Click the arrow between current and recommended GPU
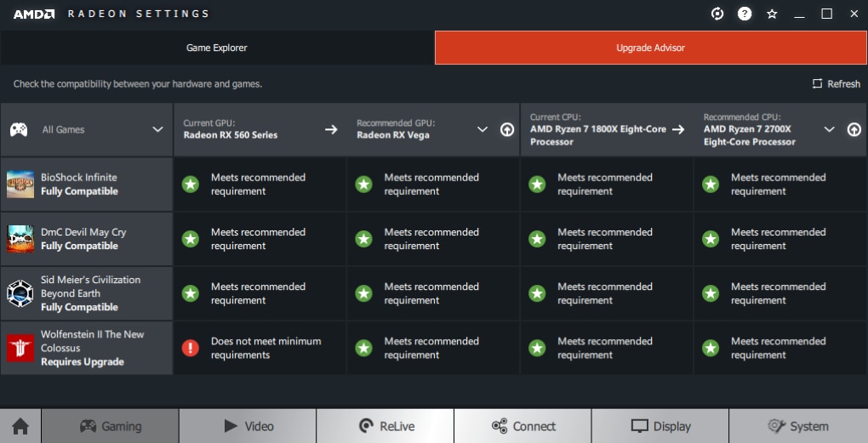This screenshot has height=443, width=868. pyautogui.click(x=331, y=129)
